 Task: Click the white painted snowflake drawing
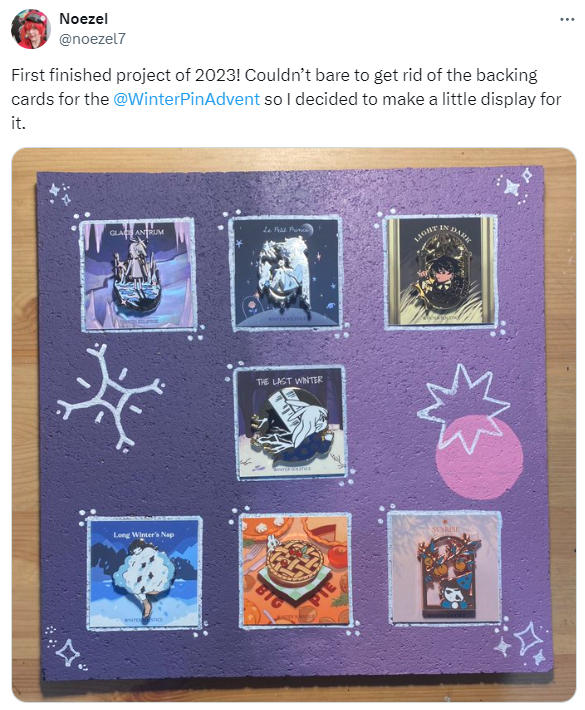coord(111,397)
